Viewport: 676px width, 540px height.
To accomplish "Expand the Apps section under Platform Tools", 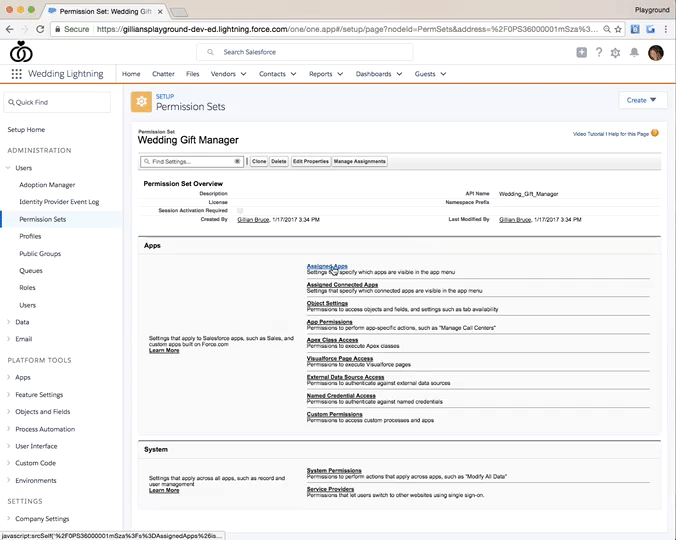I will tap(8, 377).
